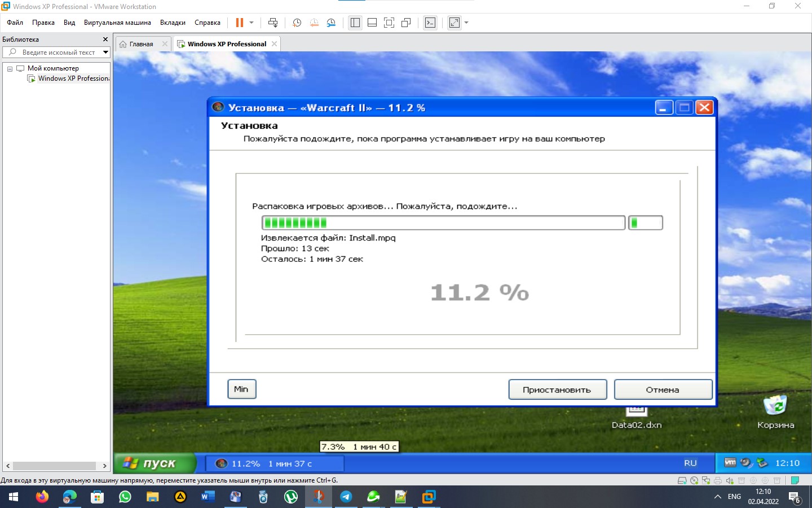Toggle the thumbnail bar view button
Screen dimensions: 812x508
[372, 23]
